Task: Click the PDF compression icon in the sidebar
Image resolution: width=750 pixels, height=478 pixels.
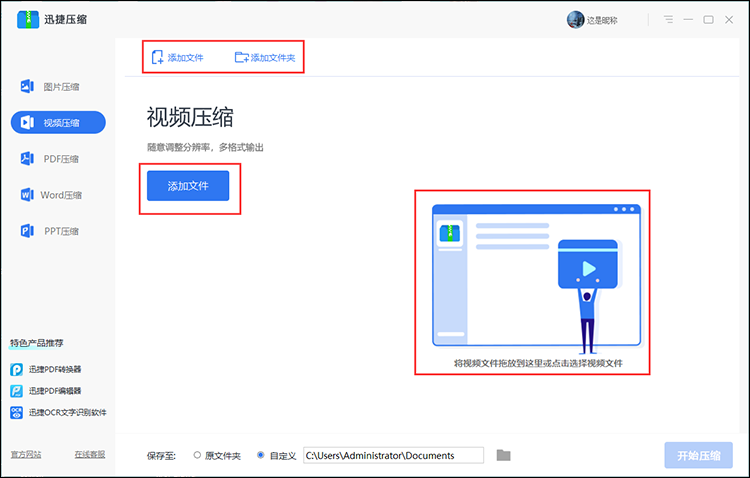Action: [27, 158]
